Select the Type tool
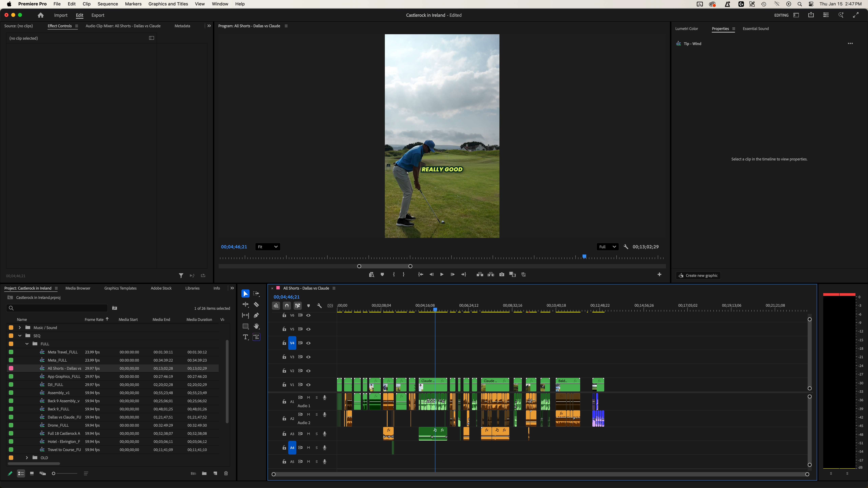Screen dimensions: 868x488 pos(245,337)
